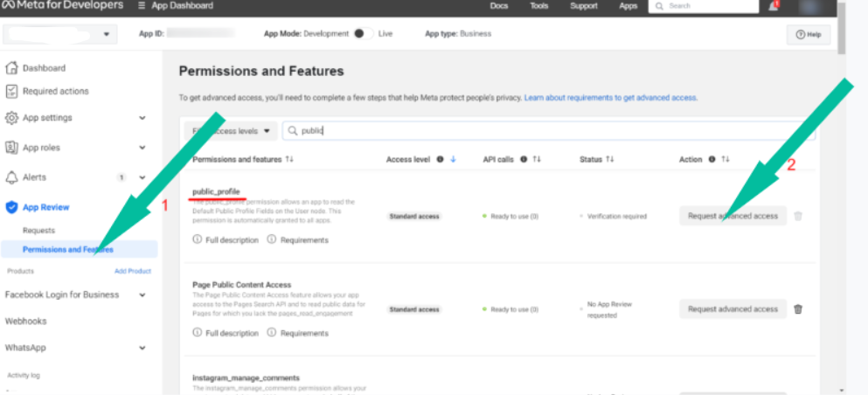Click the Dashboard home icon
This screenshot has height=395, width=868.
(11, 68)
